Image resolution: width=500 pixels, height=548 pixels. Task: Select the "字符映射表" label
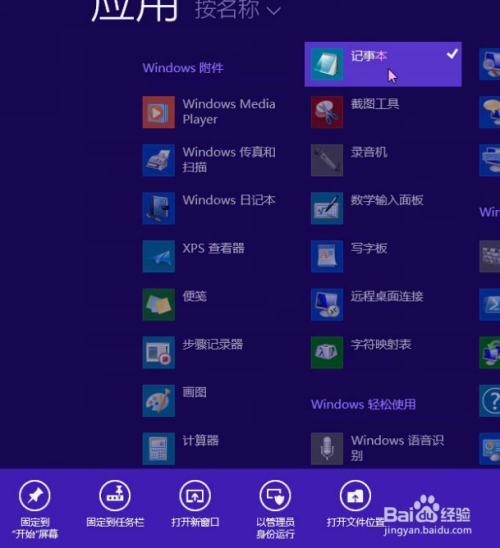[x=381, y=344]
